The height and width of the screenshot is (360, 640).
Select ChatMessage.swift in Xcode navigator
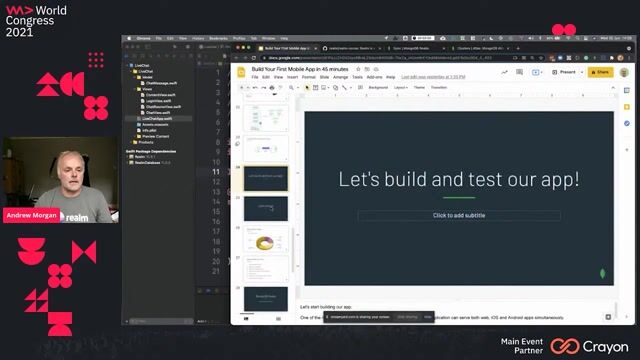(161, 83)
